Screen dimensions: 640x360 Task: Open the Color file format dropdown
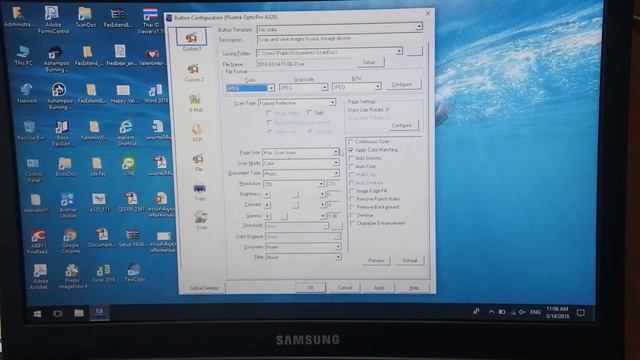(271, 88)
